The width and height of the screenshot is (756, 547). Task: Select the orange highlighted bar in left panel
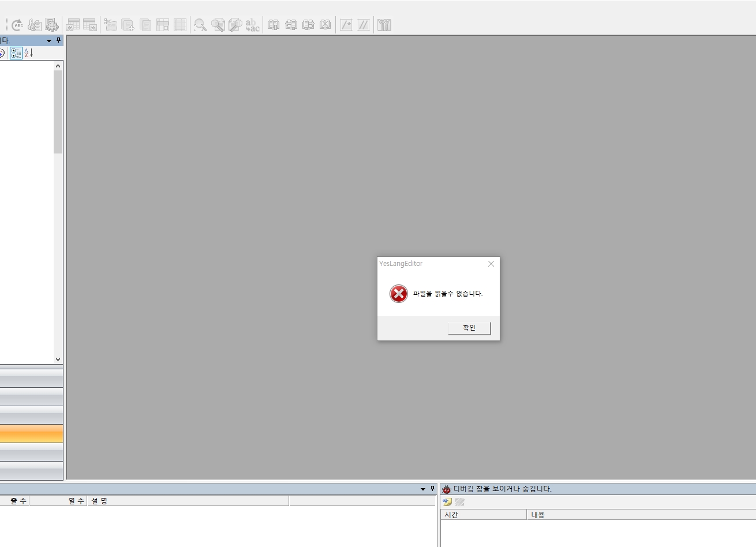(31, 434)
